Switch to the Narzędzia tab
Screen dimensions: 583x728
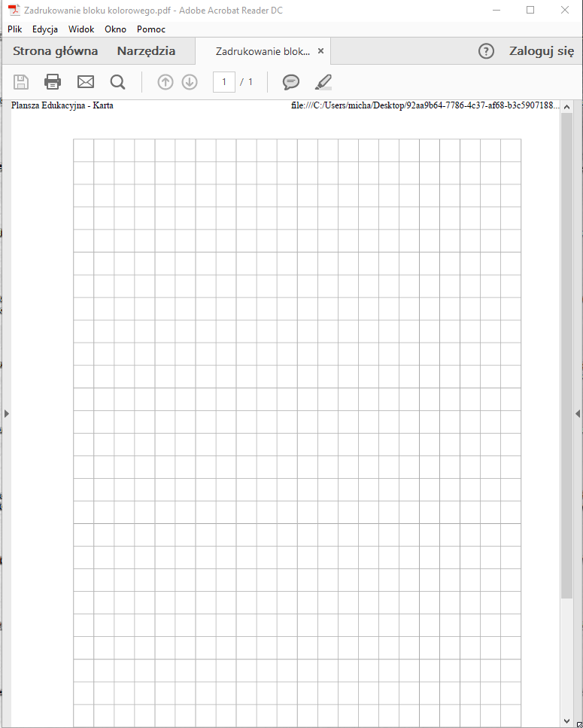pos(146,51)
